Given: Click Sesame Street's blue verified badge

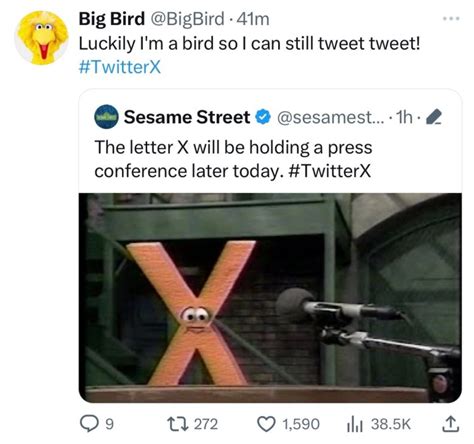Looking at the screenshot, I should (263, 117).
